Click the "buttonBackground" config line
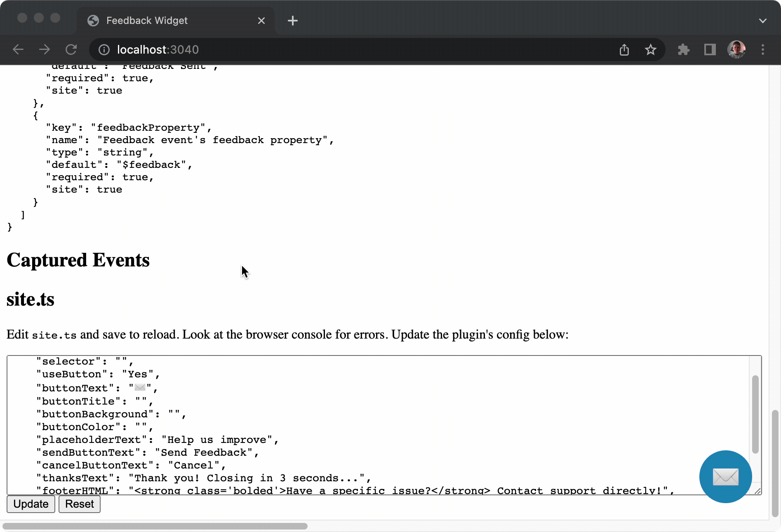The image size is (781, 532). click(111, 414)
